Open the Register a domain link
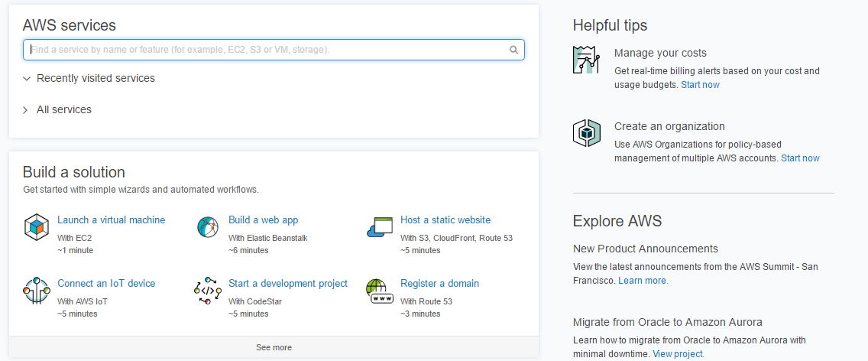This screenshot has width=868, height=361. point(439,283)
